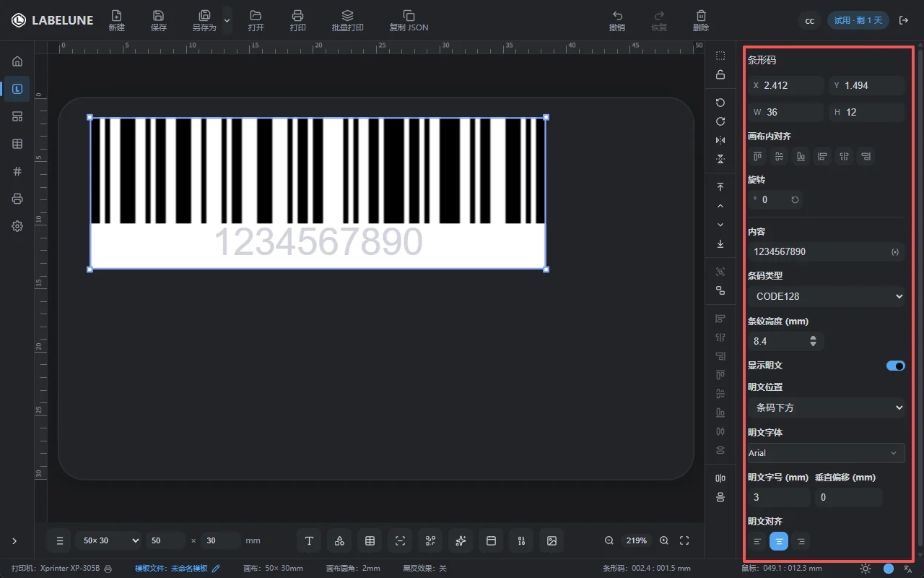Click the X position input field
The image size is (924, 578).
785,85
